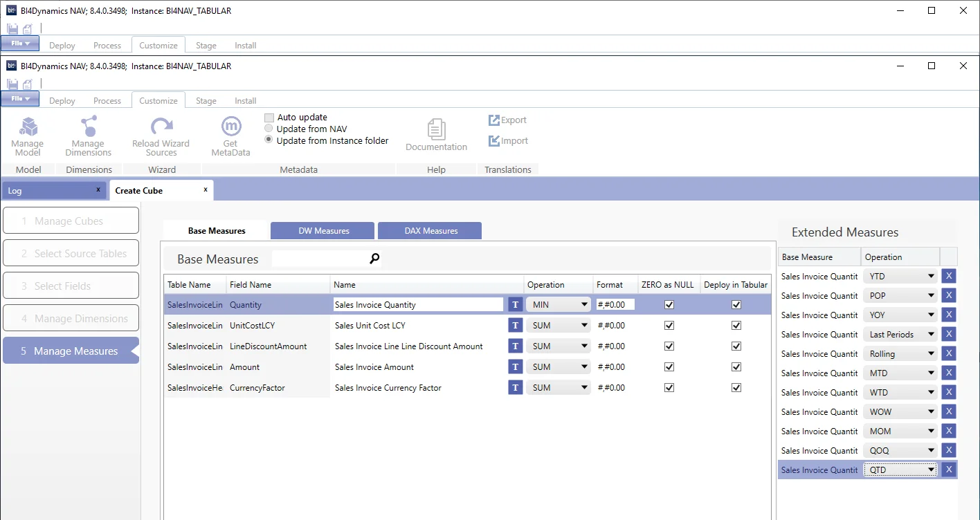The image size is (980, 520).
Task: Remove the QTD extended measure with X
Action: [x=949, y=470]
